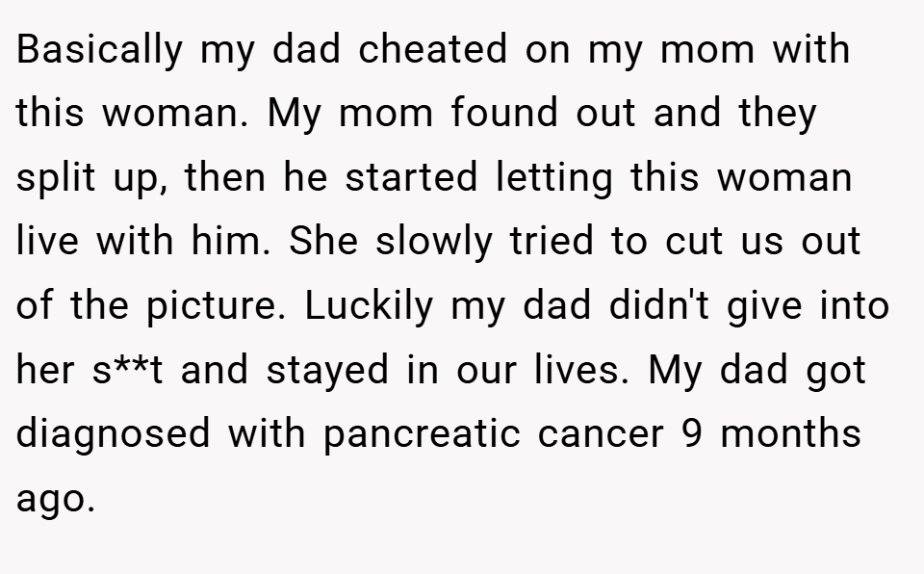Click the word "Basically" at the paragraph start
This screenshot has height=574, width=924.
99,49
